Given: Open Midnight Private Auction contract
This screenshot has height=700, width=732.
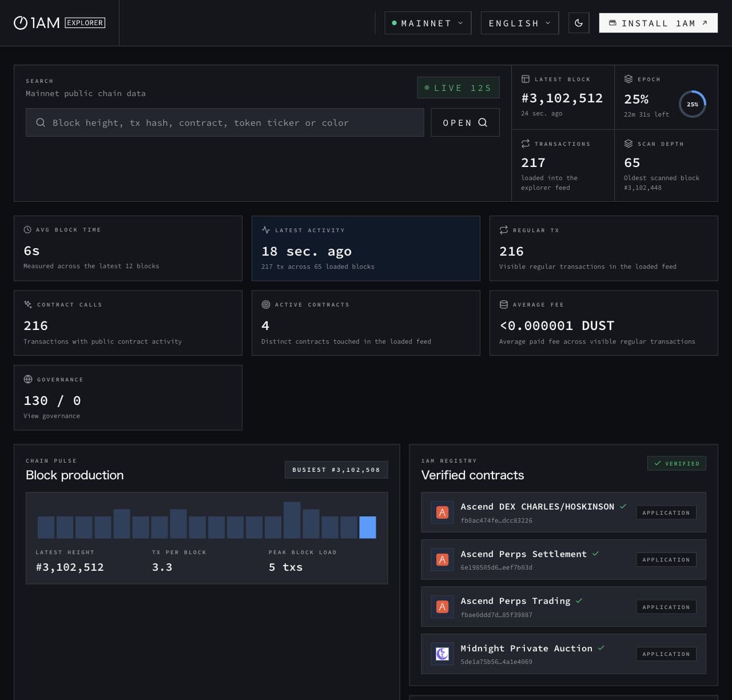Looking at the screenshot, I should click(x=563, y=654).
